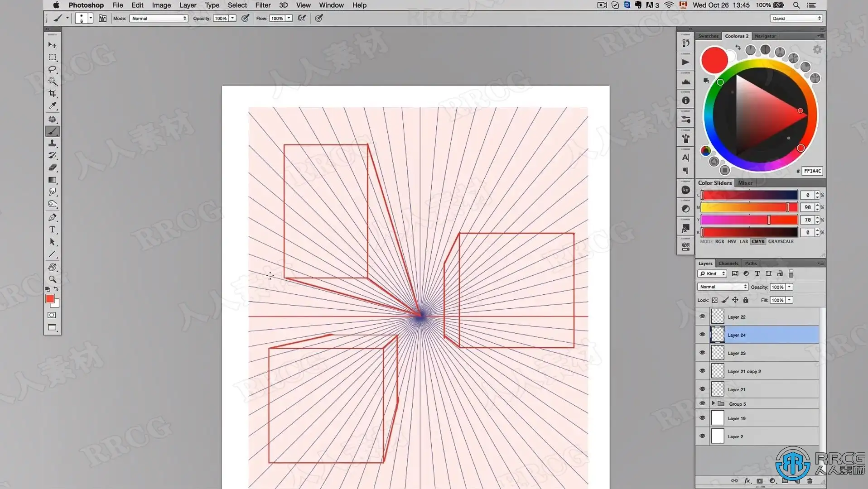
Task: Open the Histogram panel icon
Action: (686, 81)
